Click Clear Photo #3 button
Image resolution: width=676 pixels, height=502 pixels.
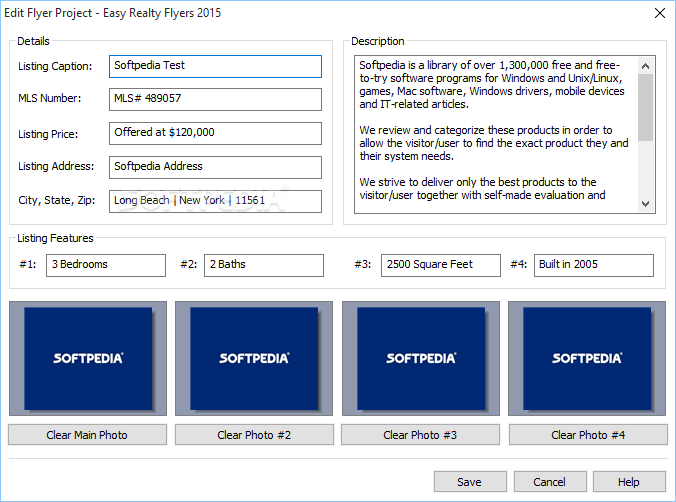(420, 435)
